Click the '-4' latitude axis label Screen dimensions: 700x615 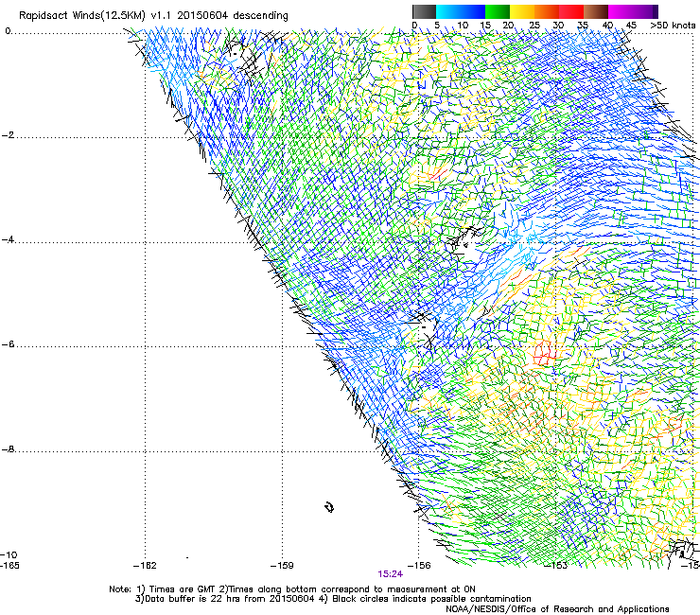click(x=8, y=239)
